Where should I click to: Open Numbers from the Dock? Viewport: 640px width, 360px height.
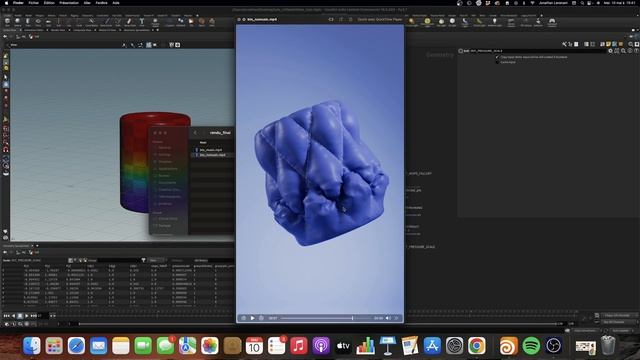(x=365, y=347)
